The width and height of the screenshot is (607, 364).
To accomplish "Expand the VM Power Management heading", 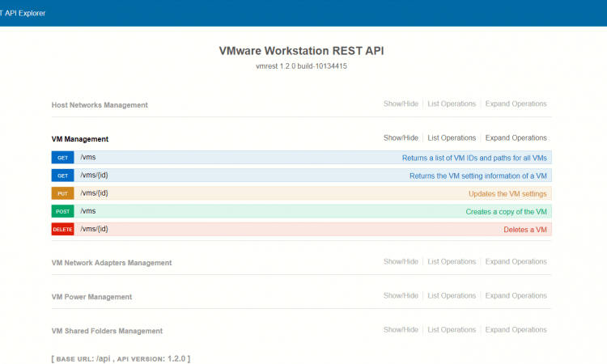I will tap(91, 297).
